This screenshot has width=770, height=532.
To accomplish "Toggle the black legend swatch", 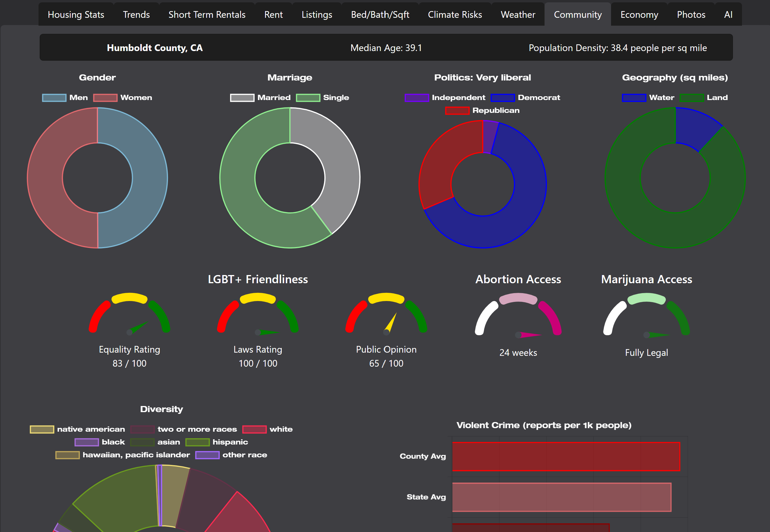I will pos(87,442).
